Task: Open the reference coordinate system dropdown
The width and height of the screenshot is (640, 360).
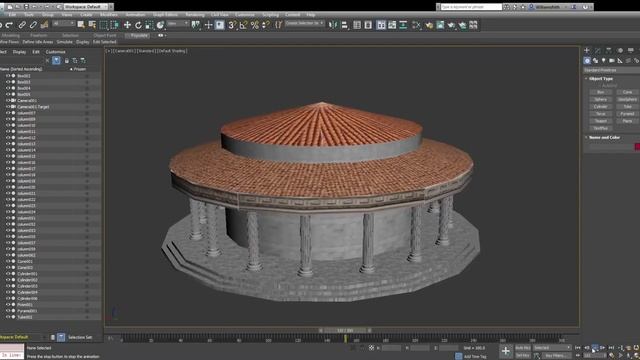Action: point(178,24)
